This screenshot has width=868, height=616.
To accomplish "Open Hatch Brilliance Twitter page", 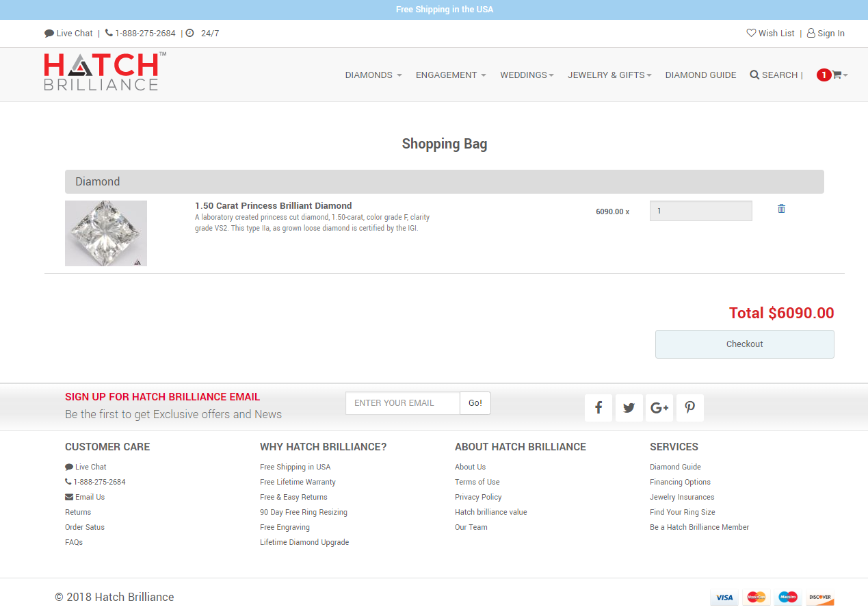I will (629, 408).
